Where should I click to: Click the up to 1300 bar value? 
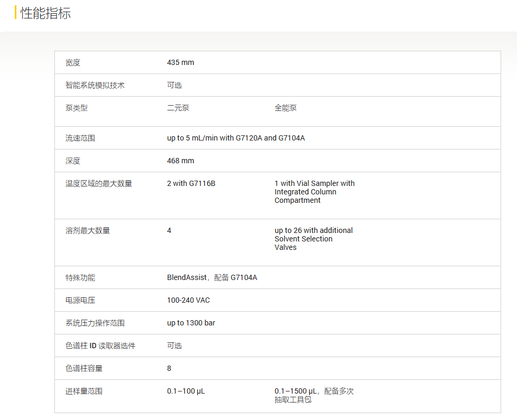[191, 323]
